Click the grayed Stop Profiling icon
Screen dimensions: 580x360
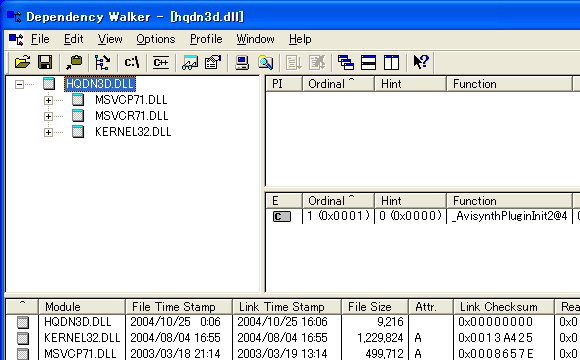[317, 62]
